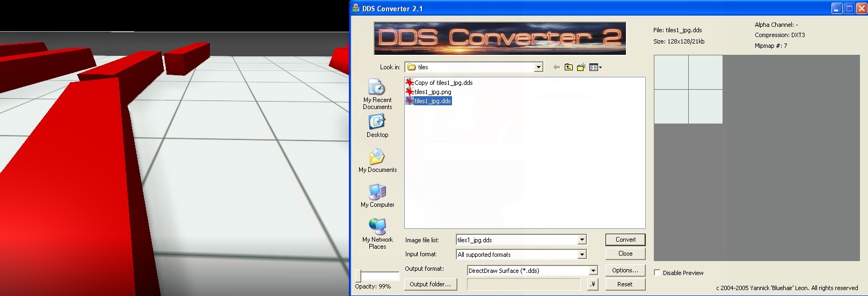868x296 pixels.
Task: Expand the Output format dropdown
Action: (593, 271)
